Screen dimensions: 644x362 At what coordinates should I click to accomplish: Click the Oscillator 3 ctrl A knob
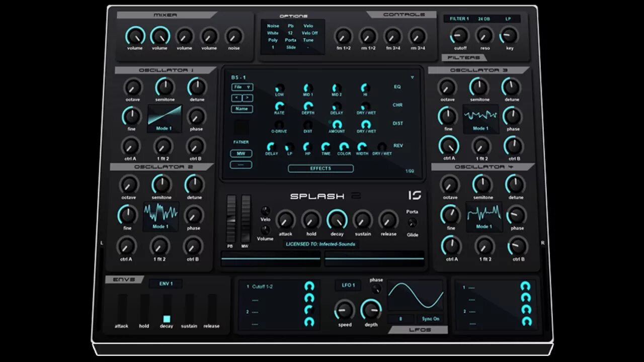click(x=449, y=146)
